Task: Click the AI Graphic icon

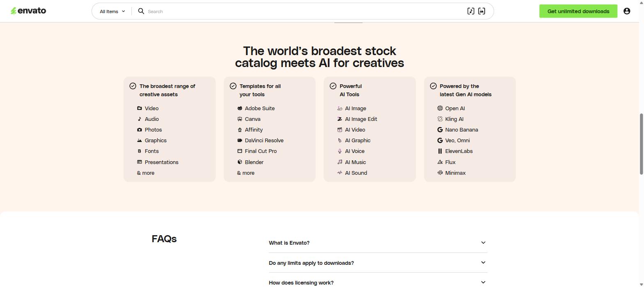Action: point(340,140)
